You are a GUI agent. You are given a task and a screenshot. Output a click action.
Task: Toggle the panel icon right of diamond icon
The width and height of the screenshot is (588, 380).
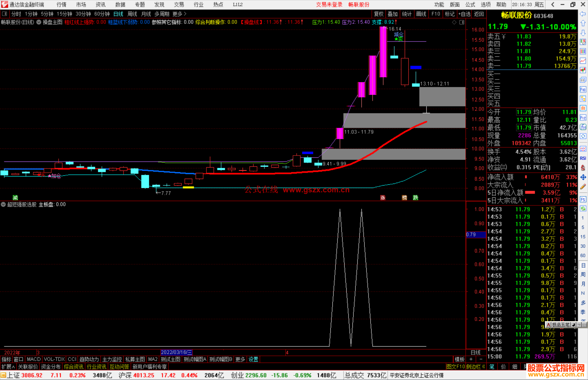[x=462, y=22]
